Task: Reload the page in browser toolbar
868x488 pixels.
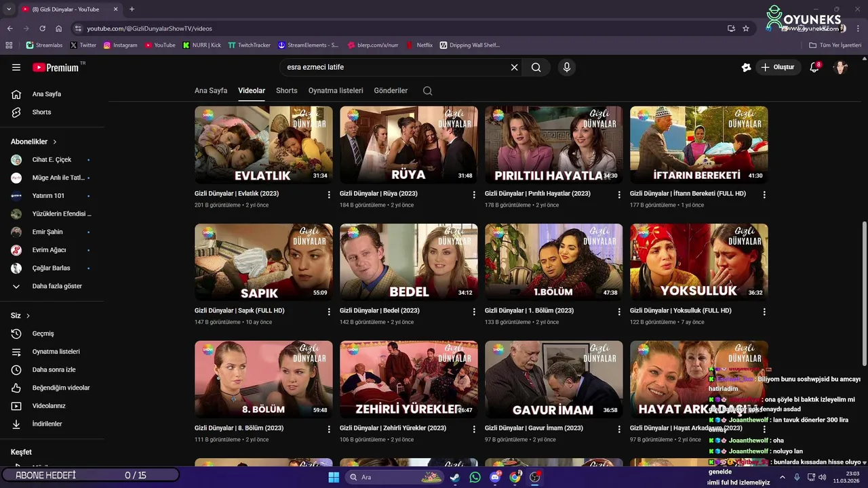Action: tap(42, 28)
